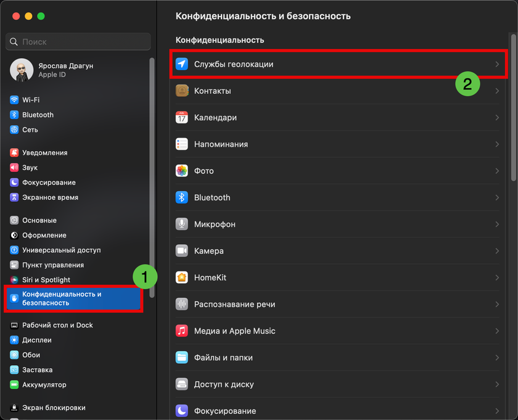Expand the Контакты row chevron
This screenshot has height=420, width=518.
(497, 91)
